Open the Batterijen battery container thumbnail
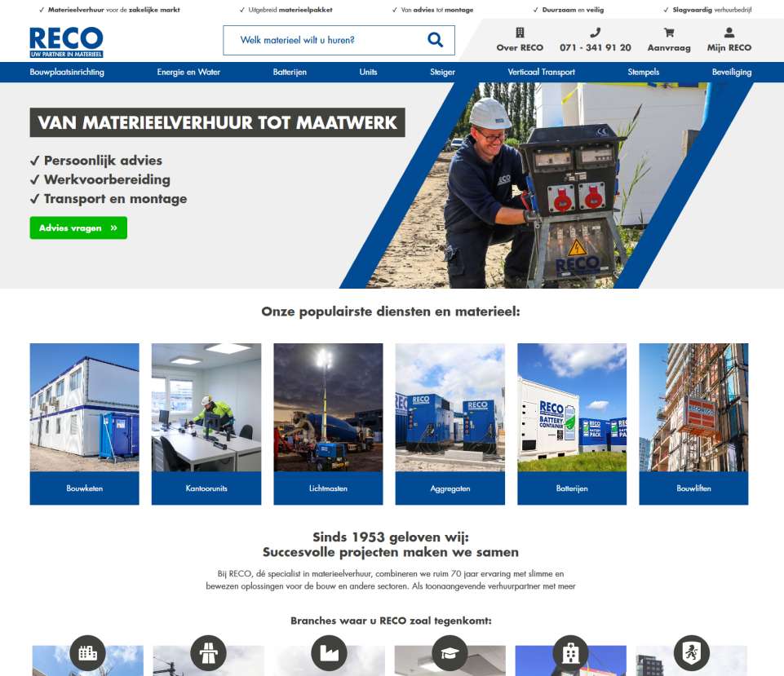The height and width of the screenshot is (676, 784). tap(572, 407)
